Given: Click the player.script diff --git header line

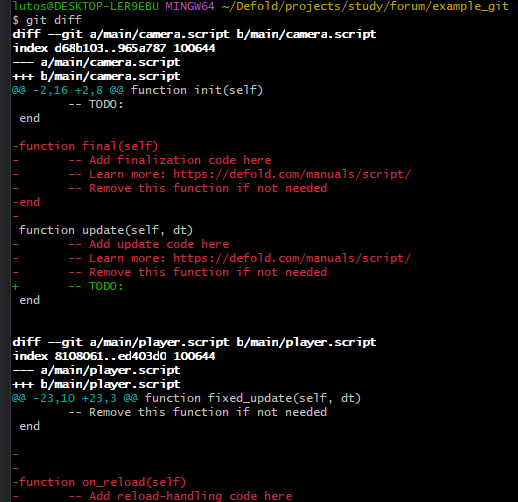Looking at the screenshot, I should (194, 342).
